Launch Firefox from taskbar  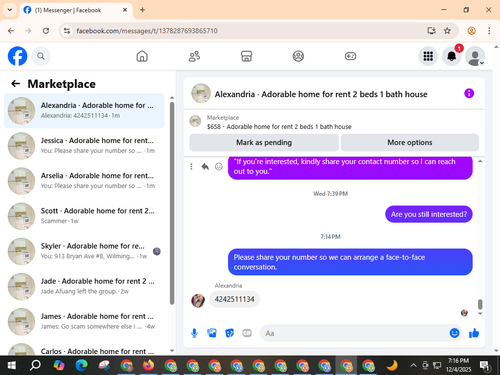148,366
